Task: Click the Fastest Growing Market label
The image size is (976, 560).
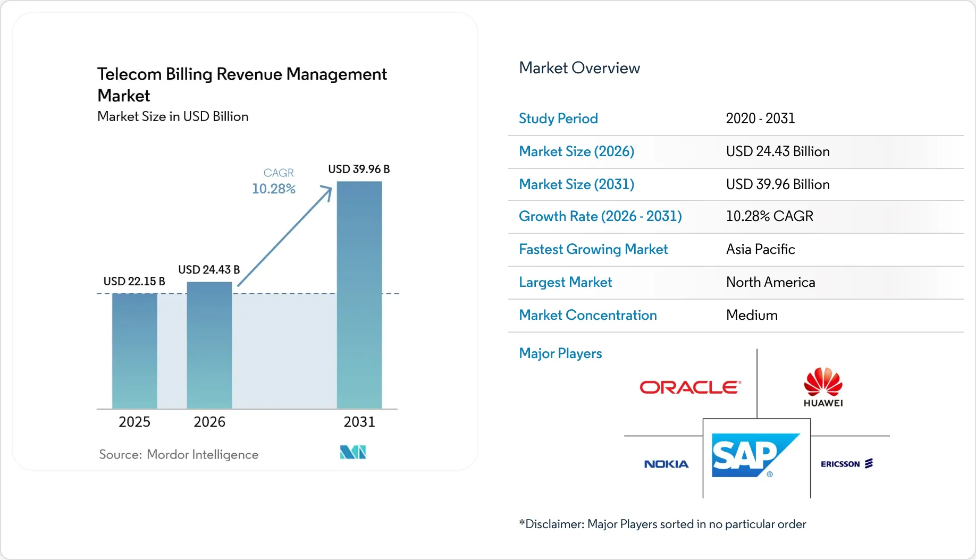Action: click(593, 249)
